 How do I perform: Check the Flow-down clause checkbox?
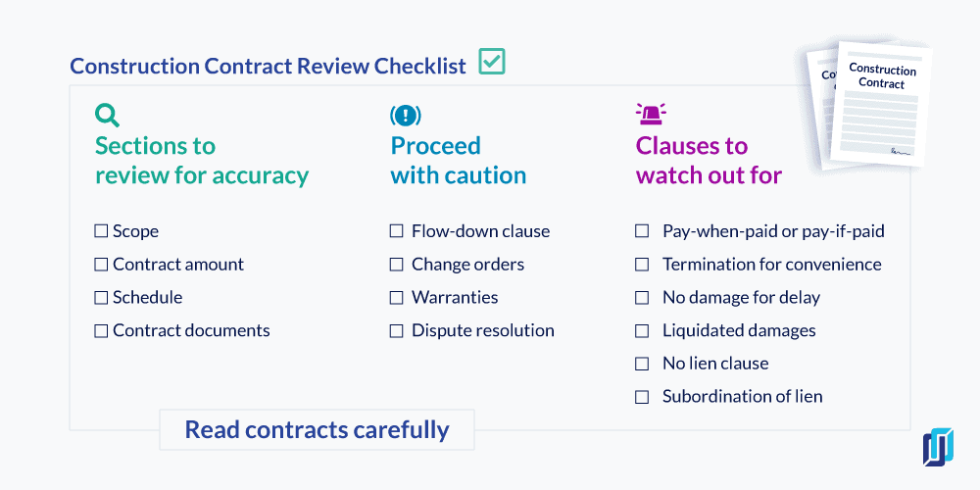click(x=396, y=231)
